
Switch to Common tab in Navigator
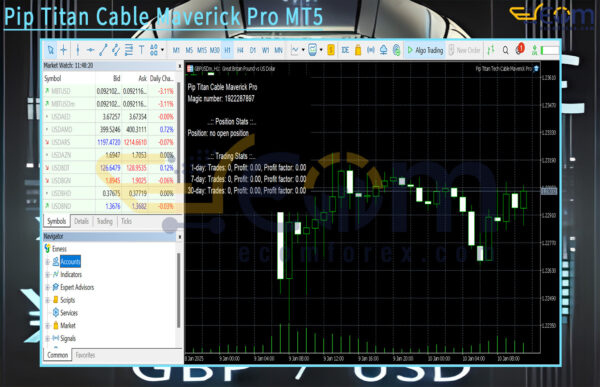click(57, 355)
